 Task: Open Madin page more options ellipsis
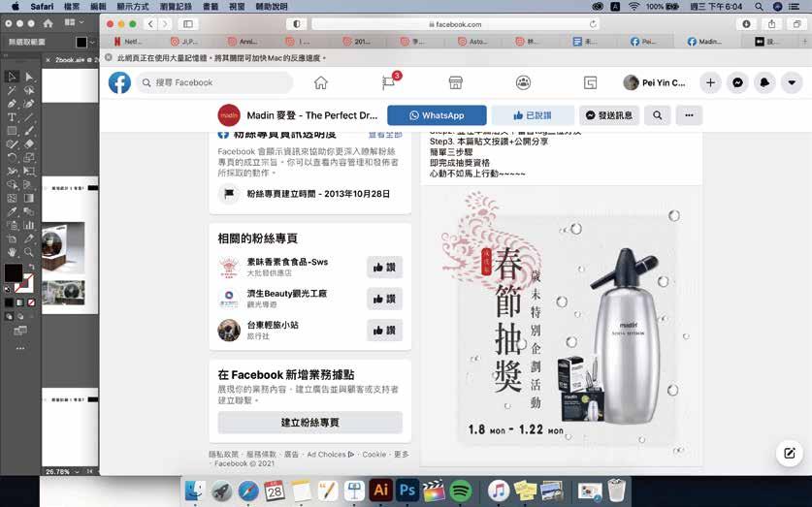(x=689, y=115)
